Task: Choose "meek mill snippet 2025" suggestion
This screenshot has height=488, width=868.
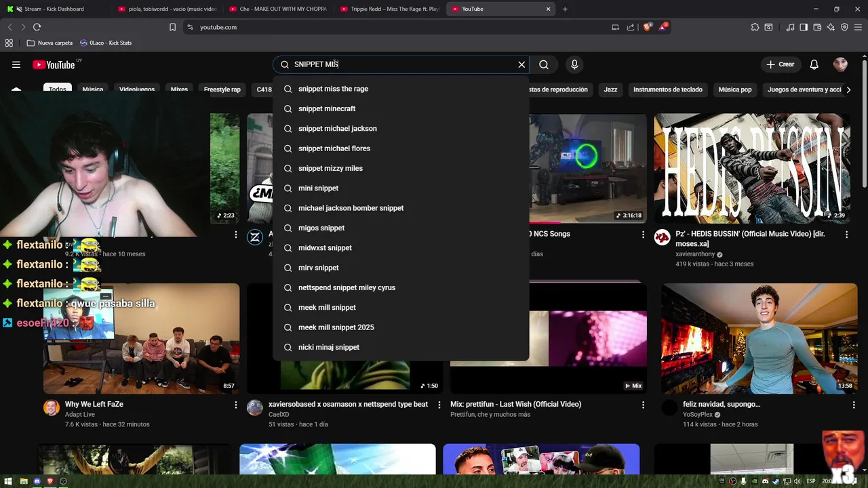Action: coord(401,327)
